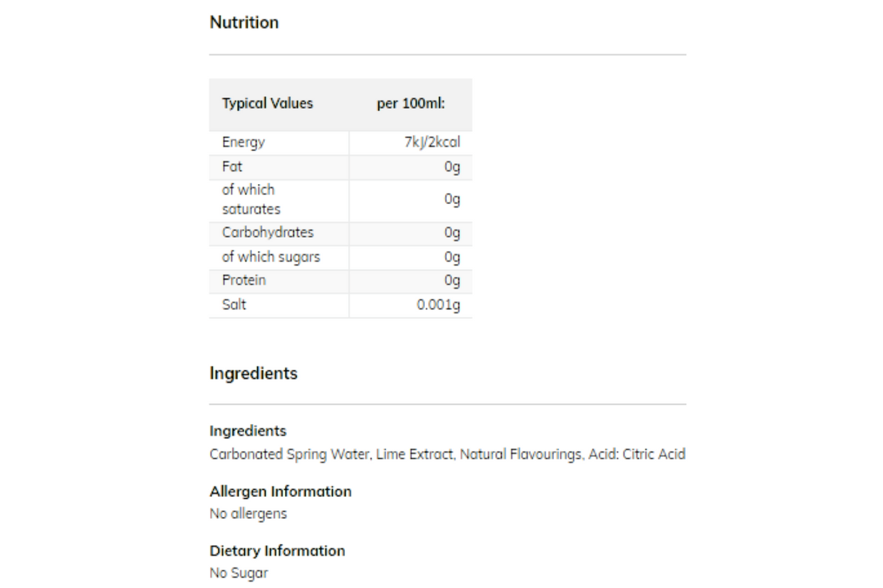The image size is (883, 588).
Task: Click the Nutrition section heading
Action: [x=244, y=23]
